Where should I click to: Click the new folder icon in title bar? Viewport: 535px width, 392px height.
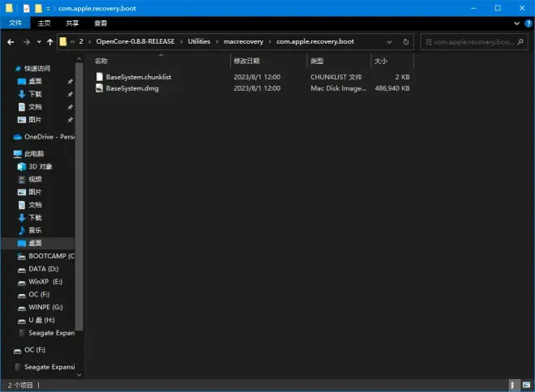pos(38,8)
